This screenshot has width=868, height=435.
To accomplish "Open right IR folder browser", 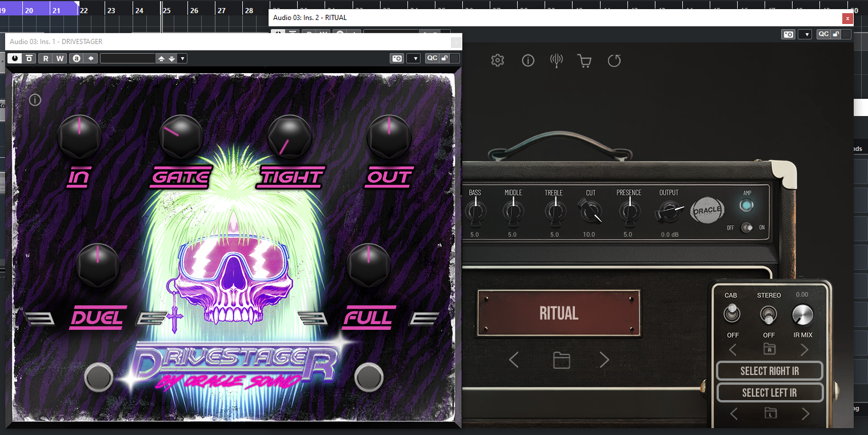I will pyautogui.click(x=769, y=349).
